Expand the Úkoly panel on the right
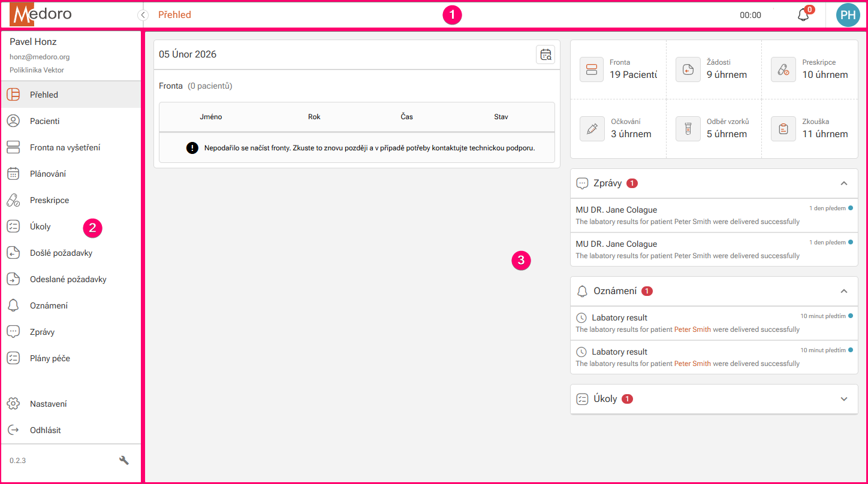The height and width of the screenshot is (484, 868). (844, 399)
